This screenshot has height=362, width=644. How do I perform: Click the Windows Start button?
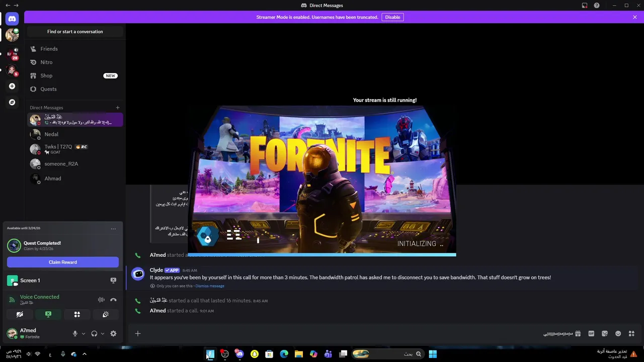click(x=433, y=354)
